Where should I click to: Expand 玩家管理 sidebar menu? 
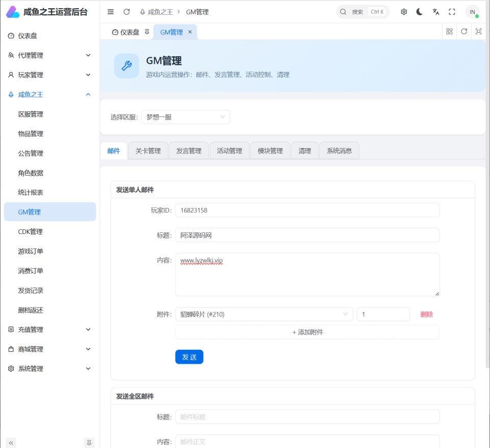point(50,75)
